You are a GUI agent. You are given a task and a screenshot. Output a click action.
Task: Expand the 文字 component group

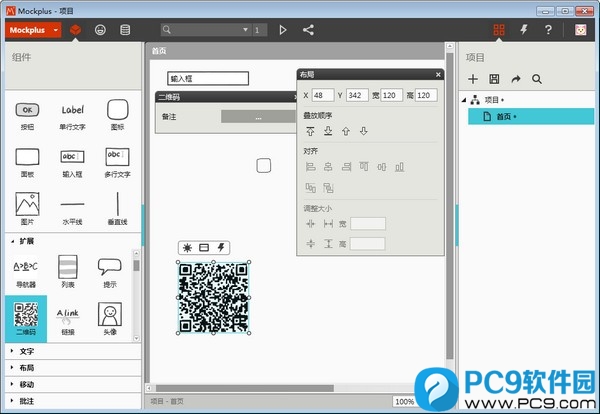(x=73, y=351)
